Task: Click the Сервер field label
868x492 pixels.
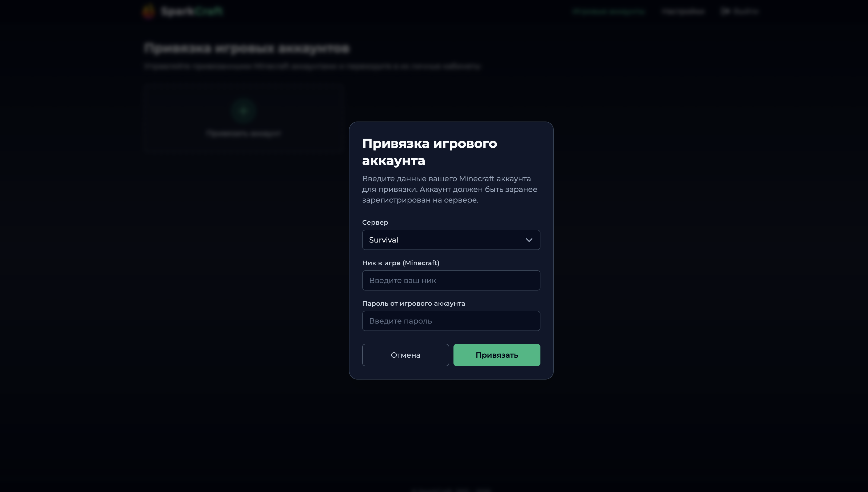Action: [375, 223]
